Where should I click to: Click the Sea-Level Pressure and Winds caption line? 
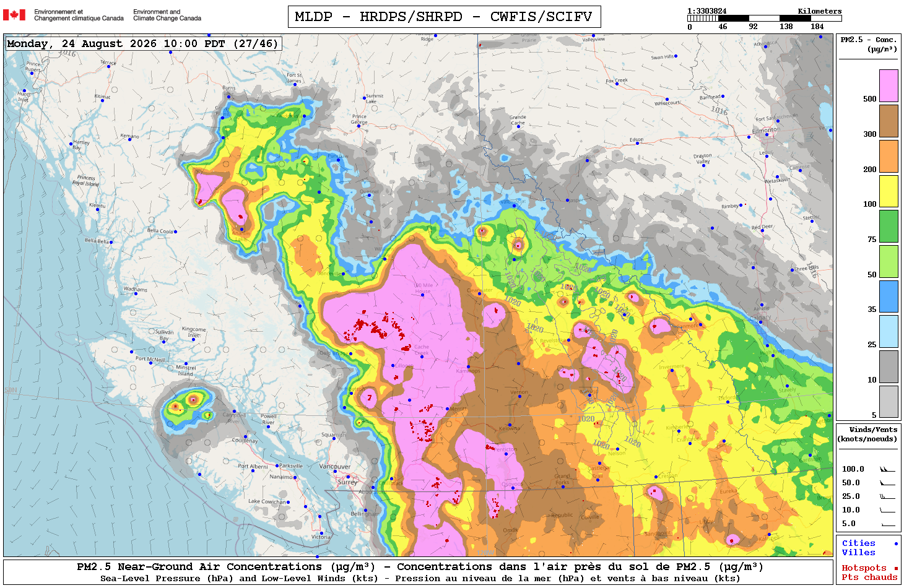pyautogui.click(x=420, y=579)
